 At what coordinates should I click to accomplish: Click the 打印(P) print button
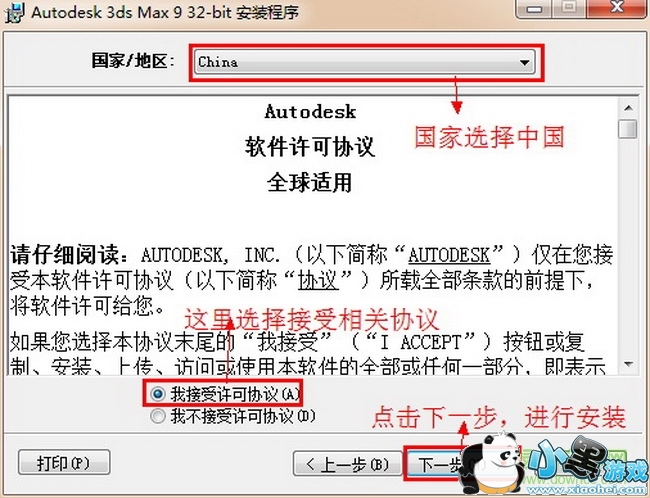[x=64, y=462]
